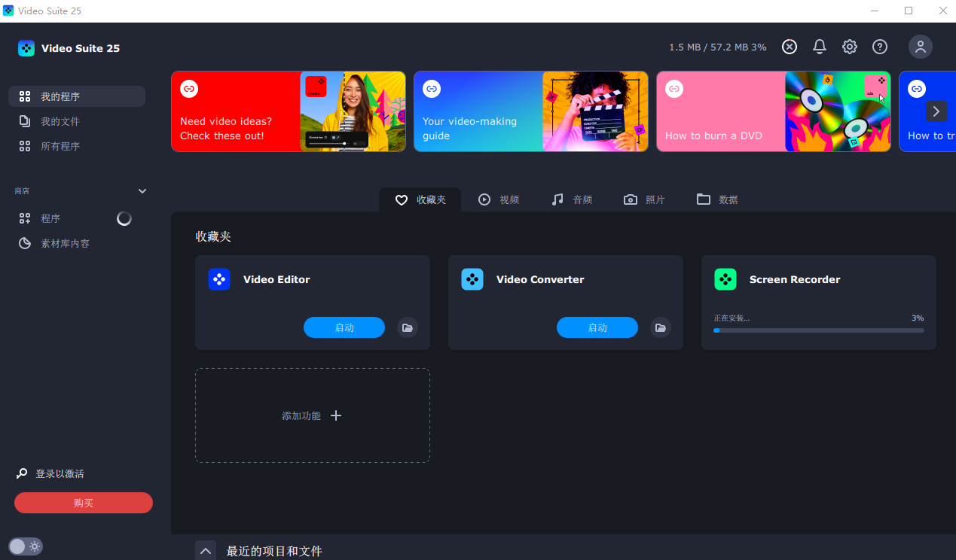Toggle the light/dark theme switch

(26, 546)
